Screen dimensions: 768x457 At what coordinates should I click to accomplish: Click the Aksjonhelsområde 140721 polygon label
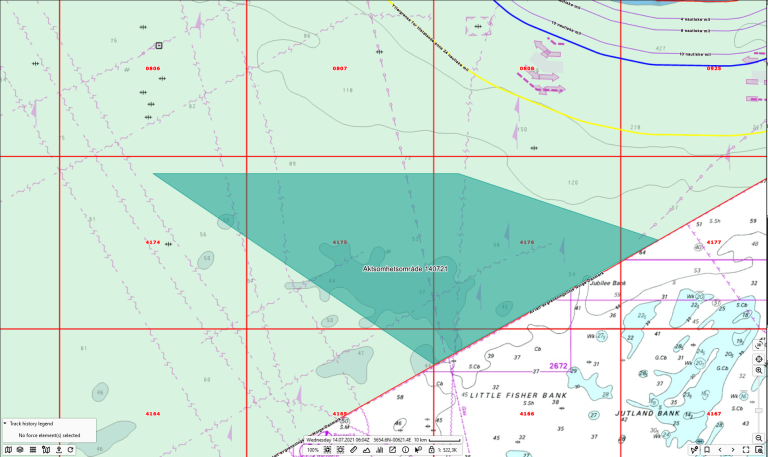(404, 269)
